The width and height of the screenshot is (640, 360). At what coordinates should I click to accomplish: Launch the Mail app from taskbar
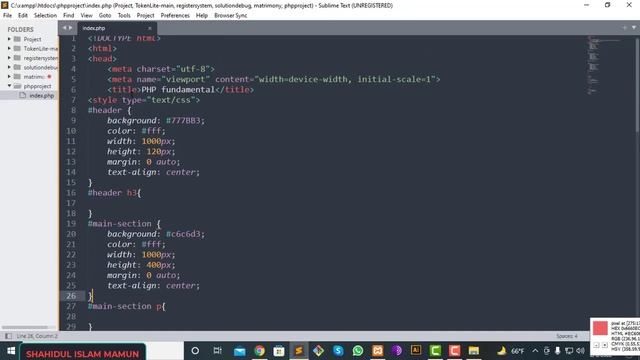(240, 351)
